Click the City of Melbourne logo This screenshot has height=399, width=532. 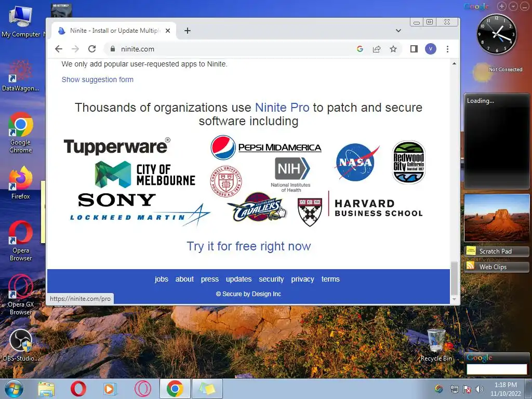[145, 175]
